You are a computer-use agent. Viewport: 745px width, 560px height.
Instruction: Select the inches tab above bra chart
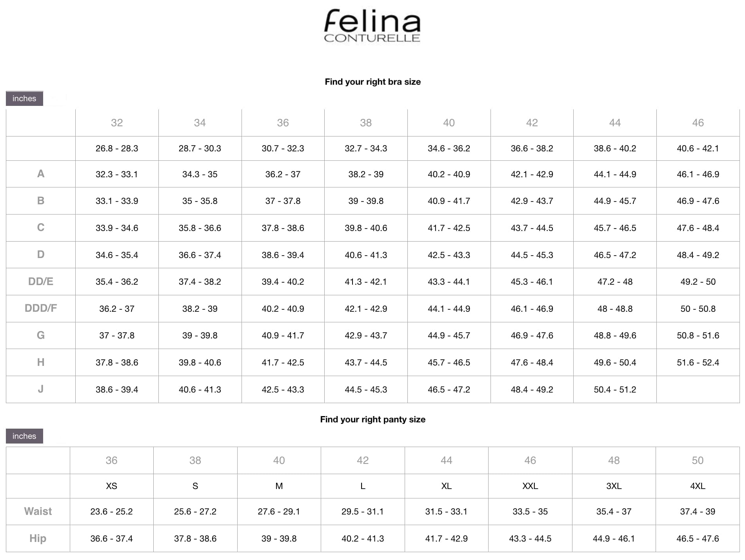[x=24, y=98]
